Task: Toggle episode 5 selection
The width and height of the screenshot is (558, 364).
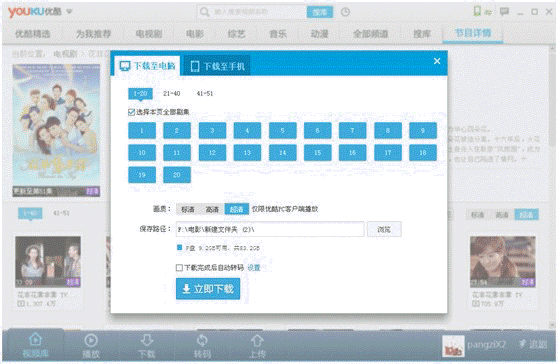Action: tap(283, 131)
